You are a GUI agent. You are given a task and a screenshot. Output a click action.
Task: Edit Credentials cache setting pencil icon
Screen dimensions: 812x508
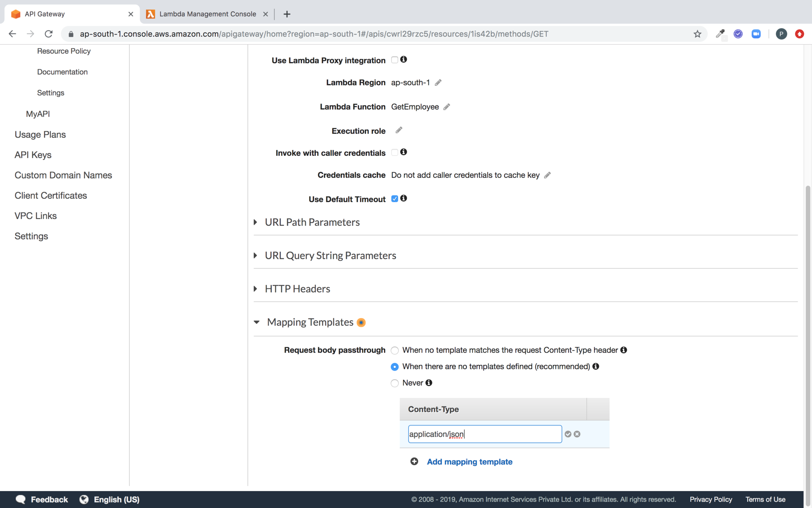(547, 175)
